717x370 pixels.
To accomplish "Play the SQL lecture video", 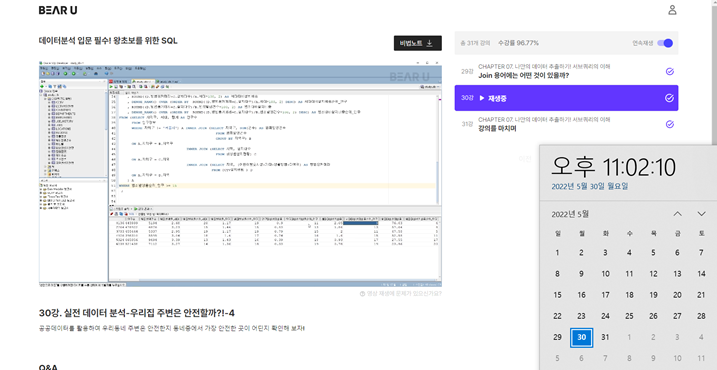I will point(240,173).
